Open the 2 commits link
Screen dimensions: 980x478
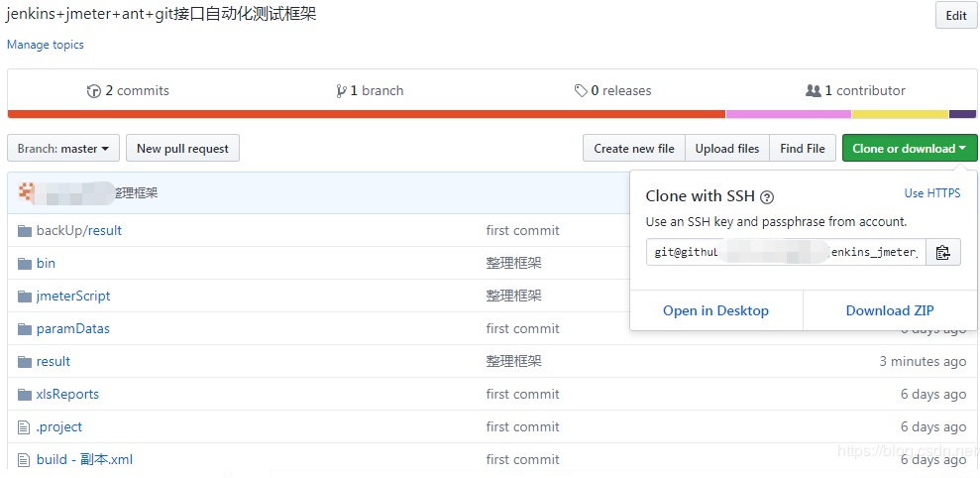click(x=128, y=91)
